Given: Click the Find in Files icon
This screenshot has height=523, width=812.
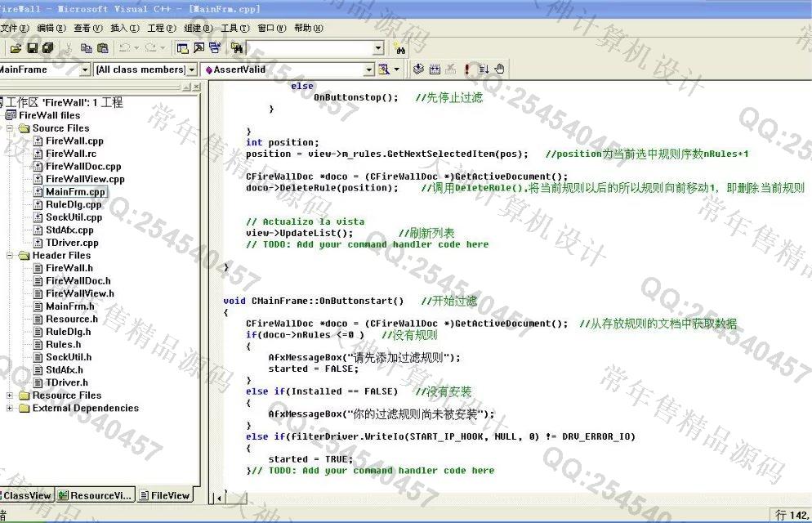Looking at the screenshot, I should [x=237, y=48].
